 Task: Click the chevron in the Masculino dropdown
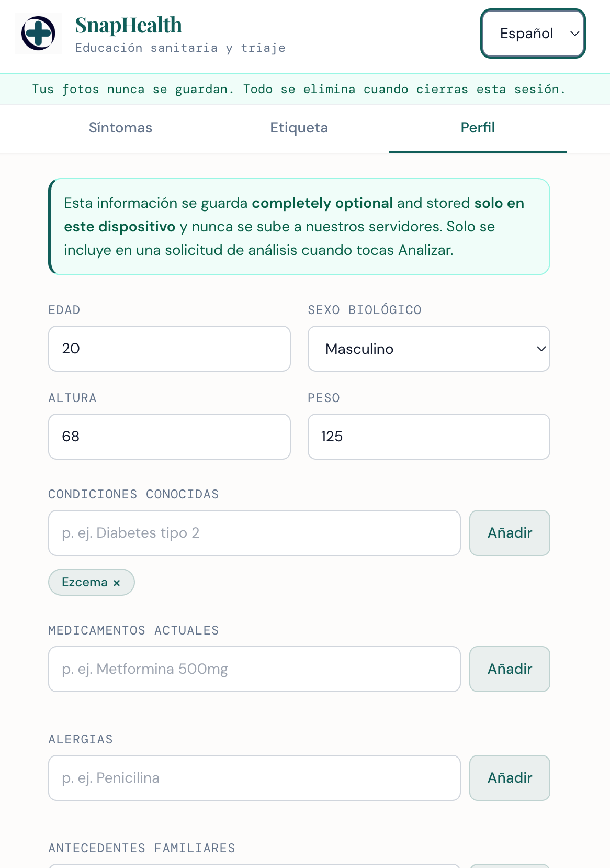[541, 349]
